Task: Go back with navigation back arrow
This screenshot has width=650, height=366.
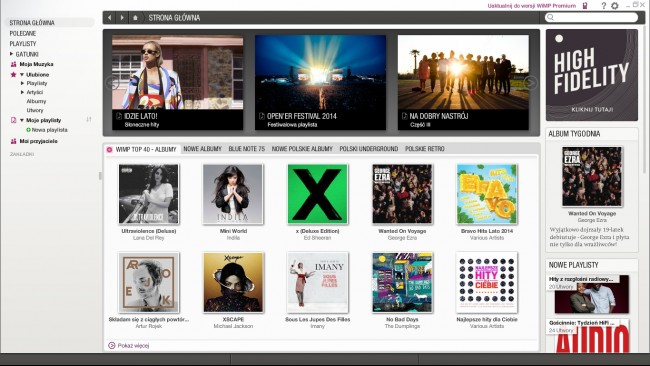Action: point(109,18)
